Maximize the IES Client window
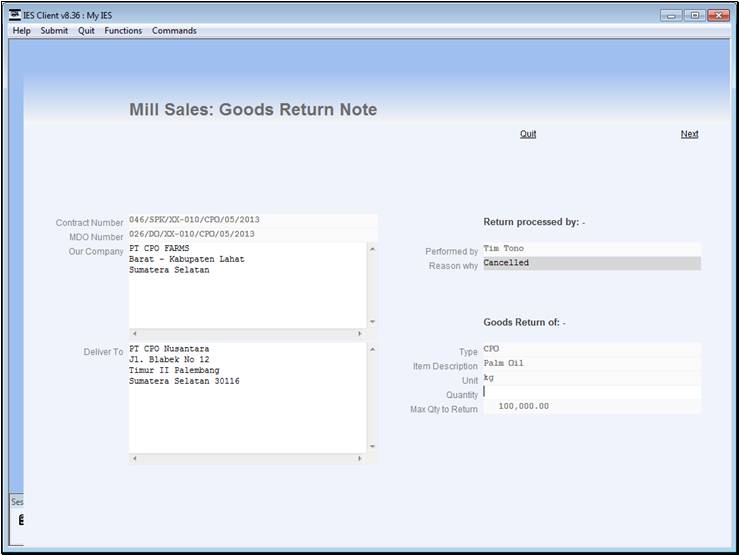Screen dimensions: 739x555 (694, 16)
